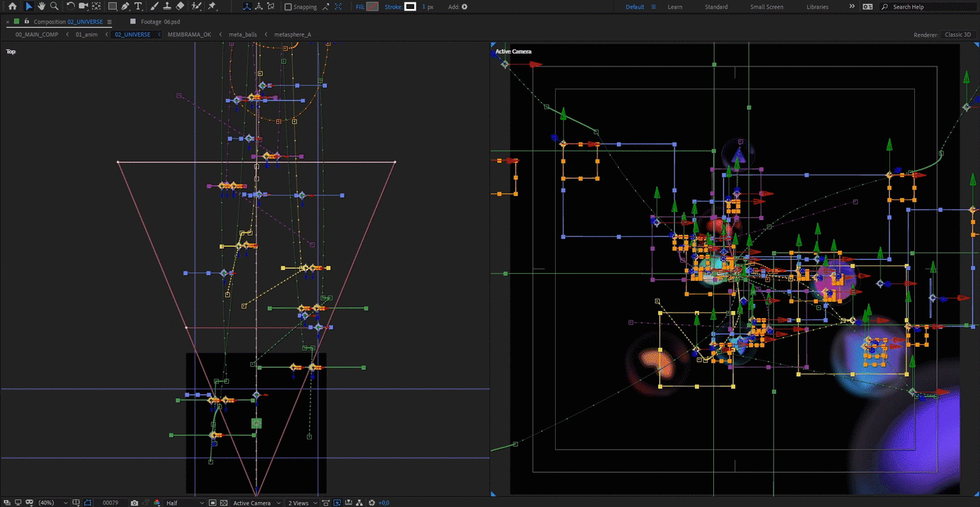Screen dimensions: 980x507
Task: Select the Pen tool
Action: [x=125, y=6]
